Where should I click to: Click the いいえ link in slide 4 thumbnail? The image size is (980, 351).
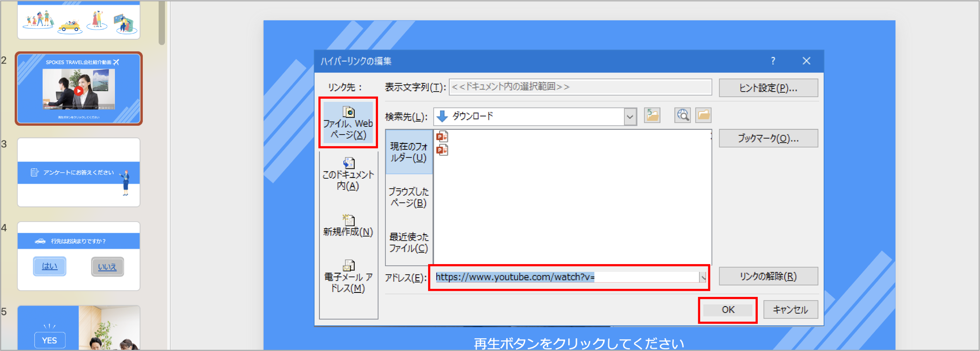107,267
